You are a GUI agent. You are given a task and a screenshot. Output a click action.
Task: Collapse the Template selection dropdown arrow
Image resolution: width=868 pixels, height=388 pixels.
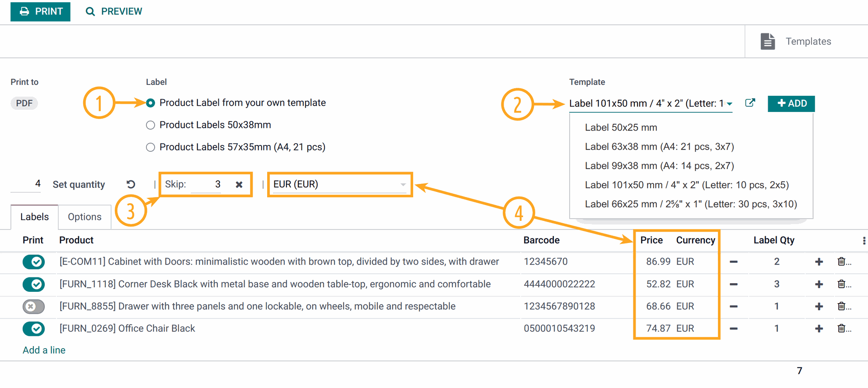730,104
